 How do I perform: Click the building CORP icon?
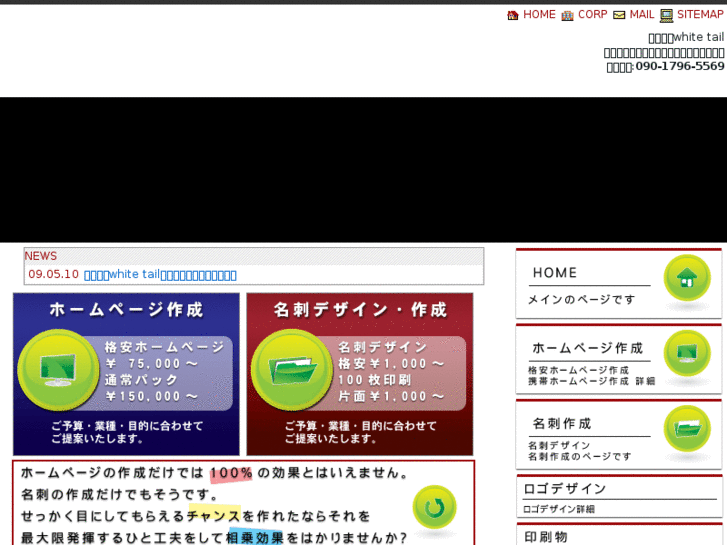[568, 16]
